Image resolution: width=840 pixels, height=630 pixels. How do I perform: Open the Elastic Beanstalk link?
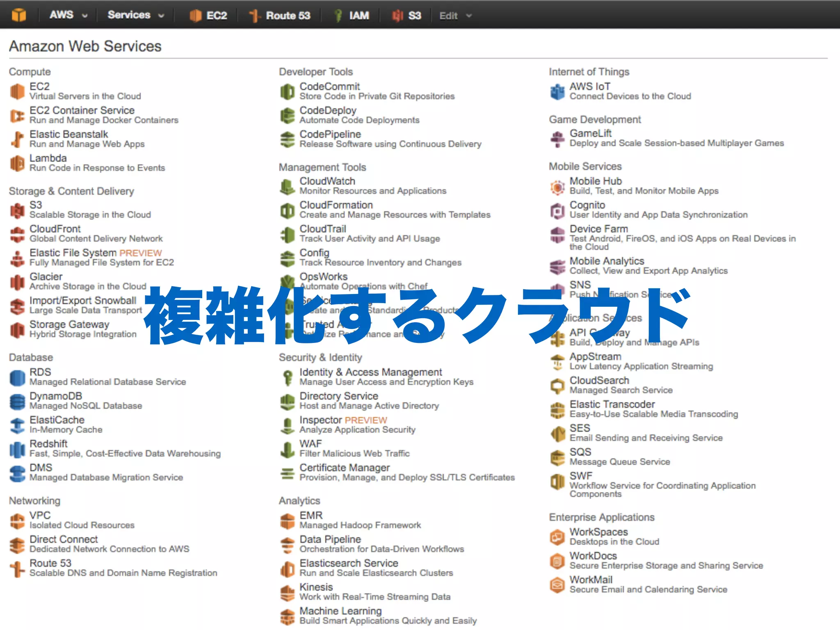[x=68, y=135]
